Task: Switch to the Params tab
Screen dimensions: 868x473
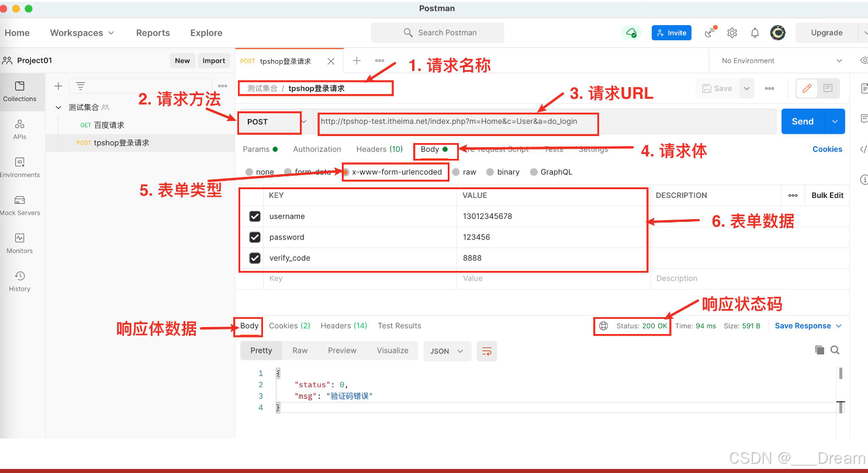Action: pyautogui.click(x=260, y=149)
